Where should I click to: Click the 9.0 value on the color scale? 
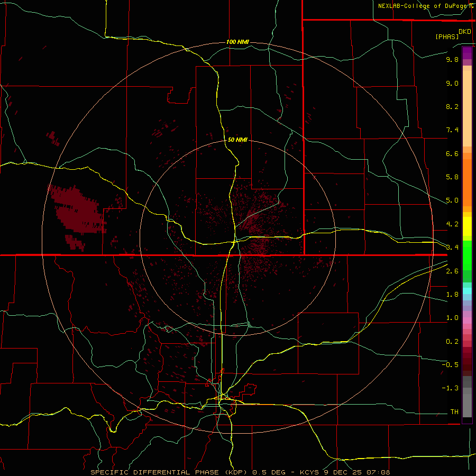452,83
